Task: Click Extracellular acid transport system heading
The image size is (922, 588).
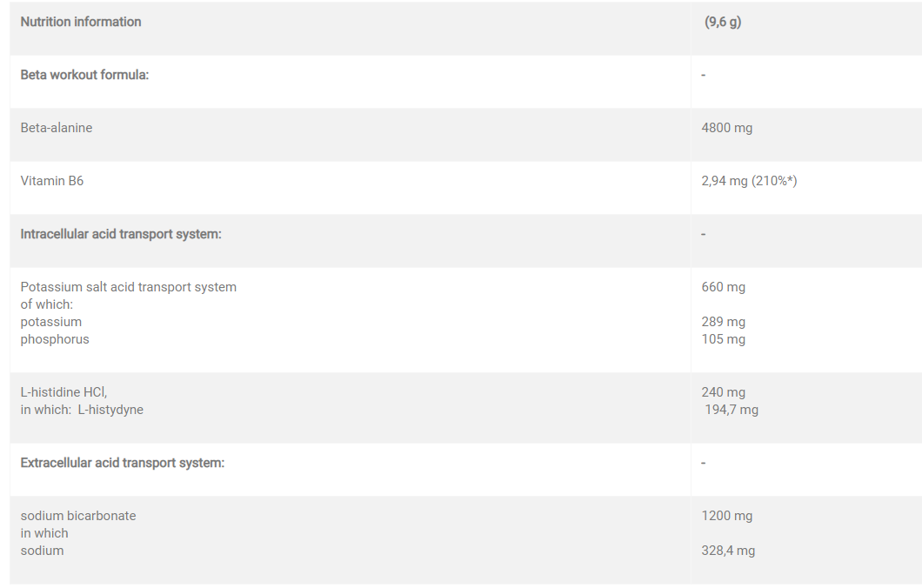Action: [x=123, y=463]
